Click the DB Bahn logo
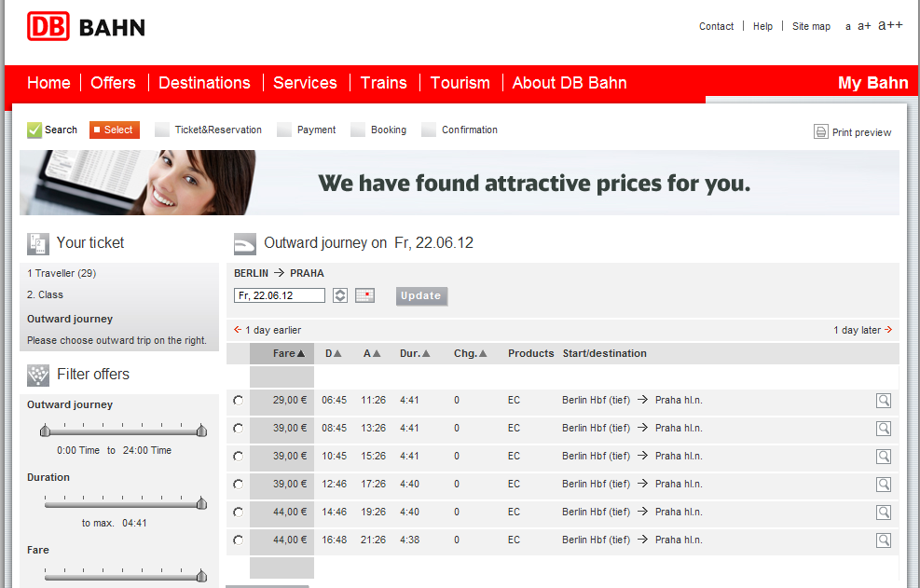Viewport: 920px width, 588px height. point(87,27)
